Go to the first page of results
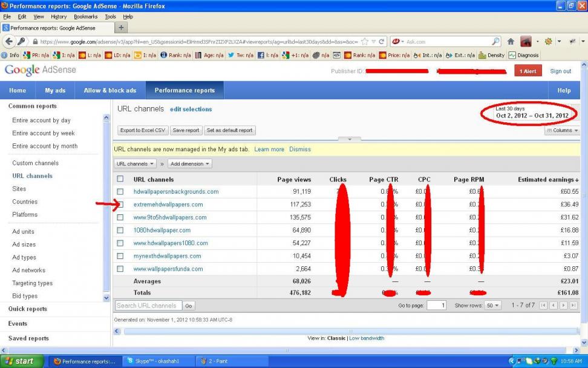This screenshot has width=588, height=368. click(543, 305)
